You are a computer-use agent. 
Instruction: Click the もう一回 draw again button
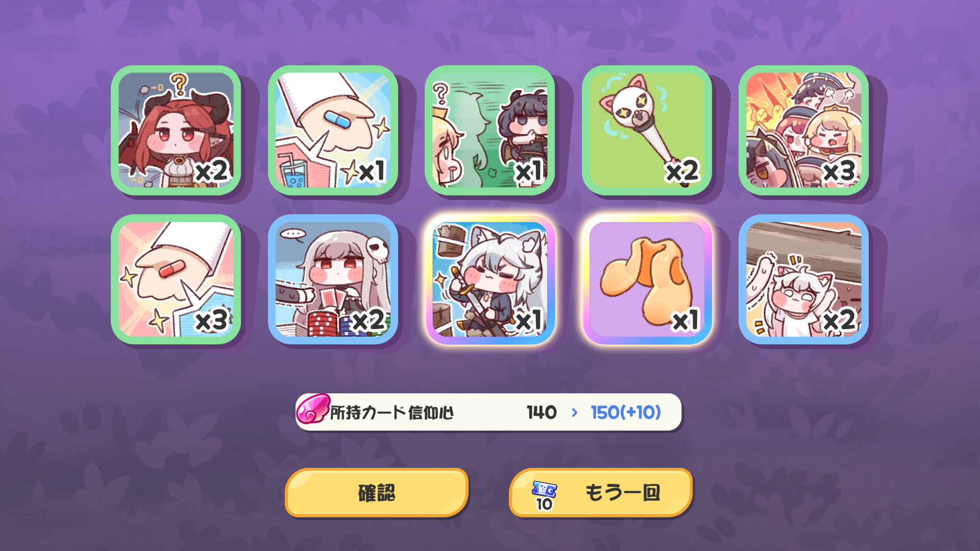(x=601, y=493)
